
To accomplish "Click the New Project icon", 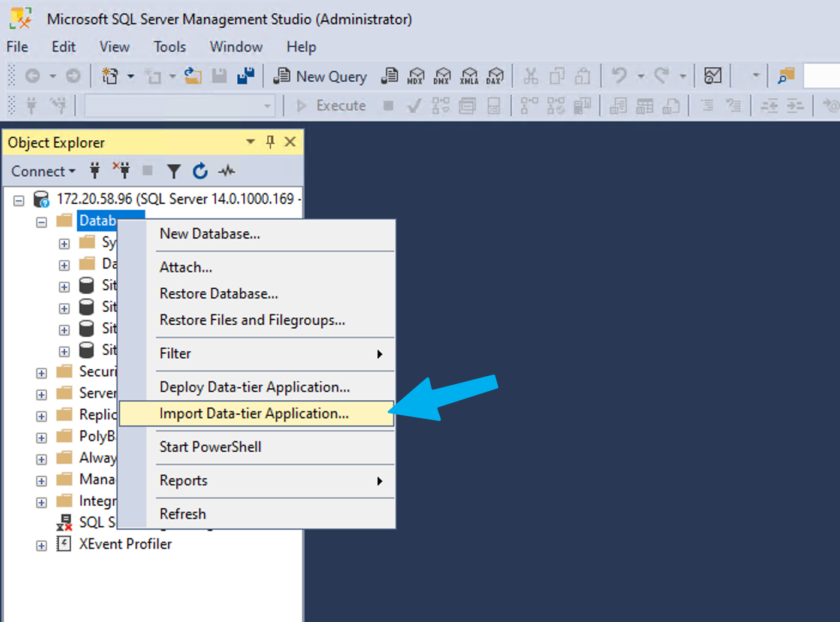I will pos(110,76).
